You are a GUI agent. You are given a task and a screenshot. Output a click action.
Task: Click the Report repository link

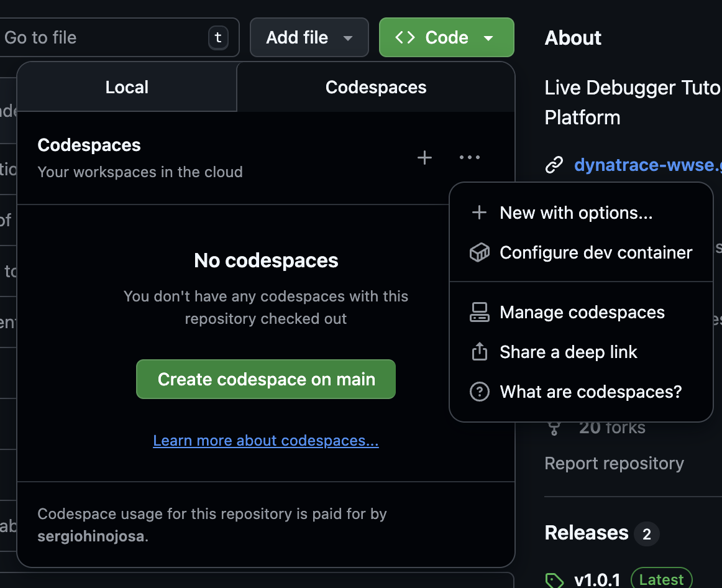click(614, 464)
